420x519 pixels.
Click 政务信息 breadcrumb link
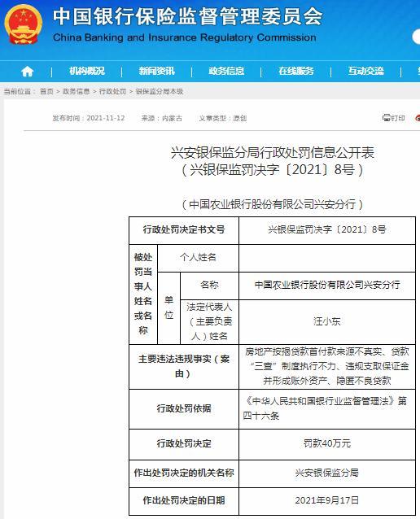tap(77, 91)
